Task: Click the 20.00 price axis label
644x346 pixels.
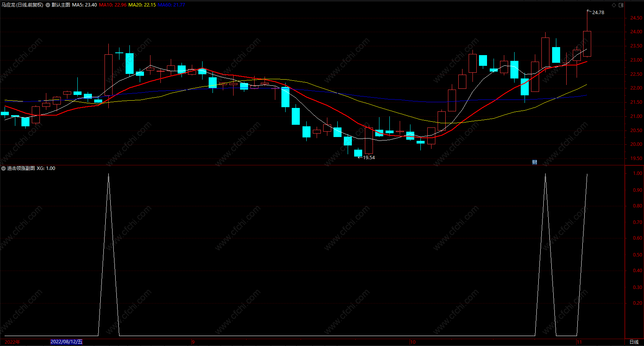Action: [x=636, y=144]
